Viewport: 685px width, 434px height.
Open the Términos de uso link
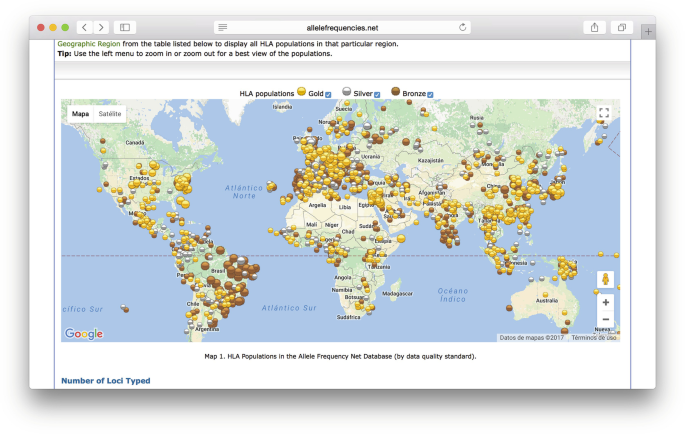pos(594,338)
